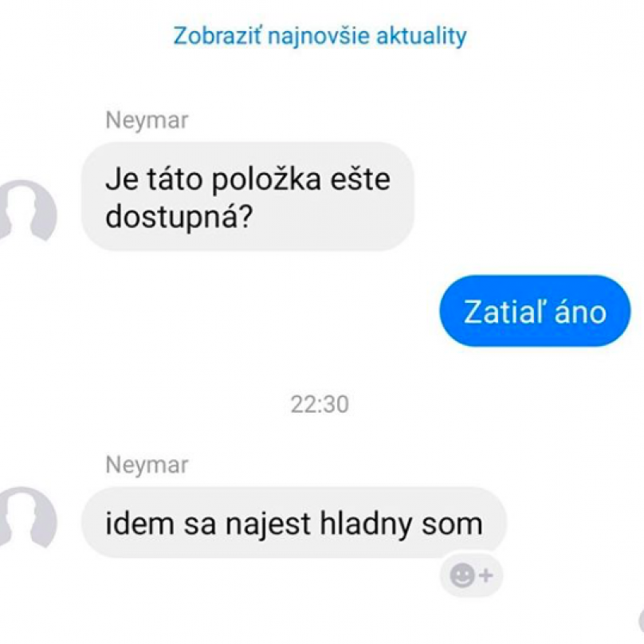The width and height of the screenshot is (644, 644).
Task: Tap the partial gray circle at the right edge
Action: [x=641, y=620]
